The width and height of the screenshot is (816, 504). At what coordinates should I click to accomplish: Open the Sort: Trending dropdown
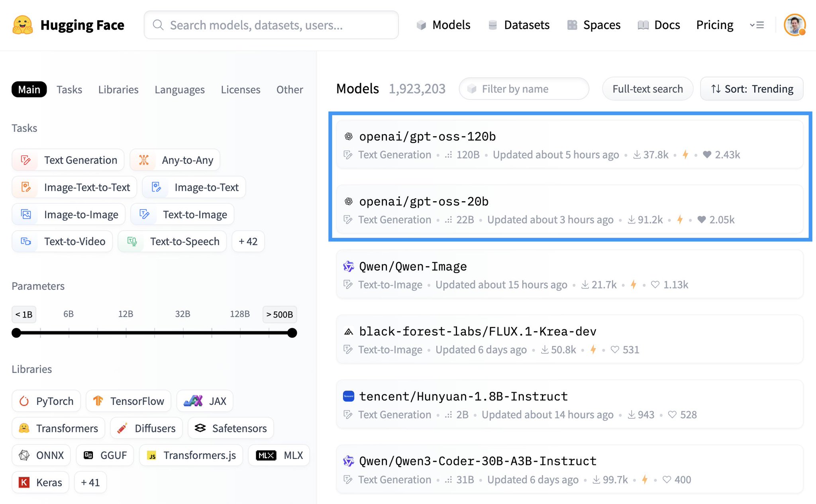click(x=752, y=89)
